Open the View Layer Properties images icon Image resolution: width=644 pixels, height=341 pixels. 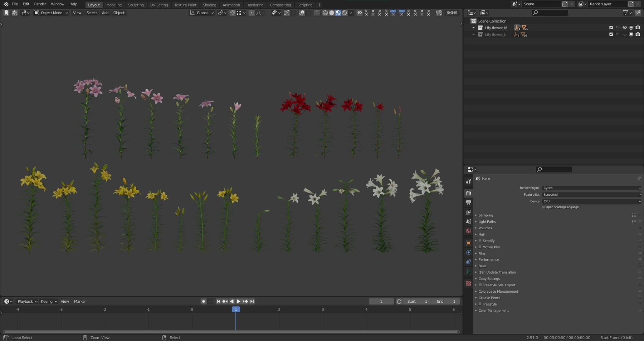click(469, 212)
